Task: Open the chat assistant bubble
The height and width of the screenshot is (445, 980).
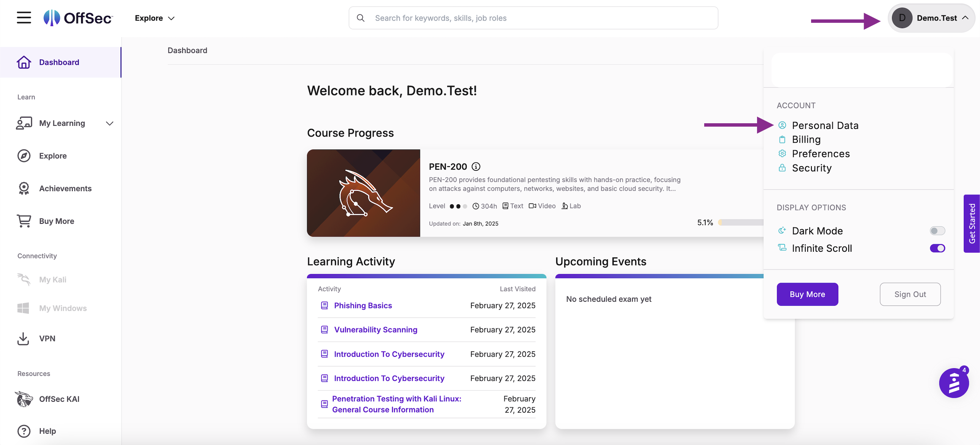Action: [x=954, y=383]
